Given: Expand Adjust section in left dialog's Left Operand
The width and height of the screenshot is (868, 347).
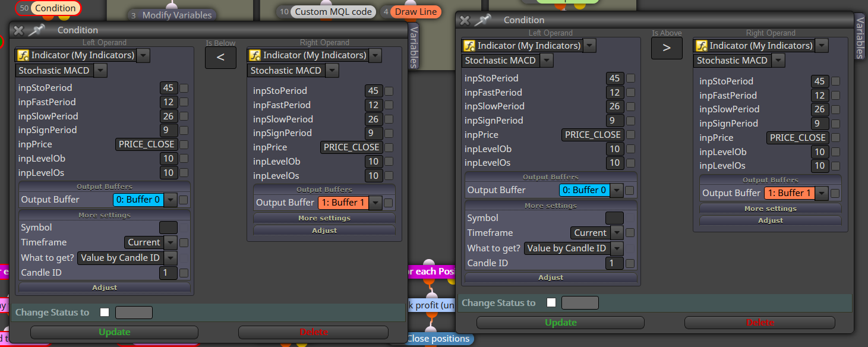Looking at the screenshot, I should coord(105,288).
